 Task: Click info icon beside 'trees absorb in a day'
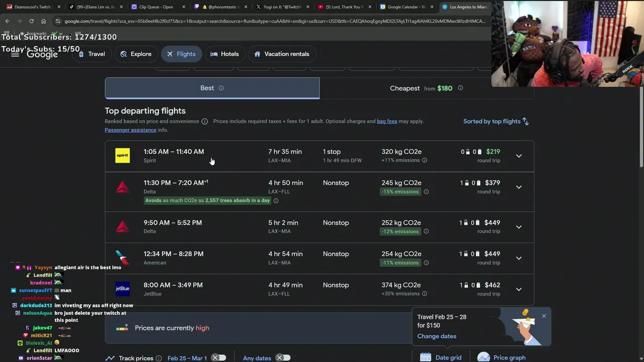coord(276,201)
